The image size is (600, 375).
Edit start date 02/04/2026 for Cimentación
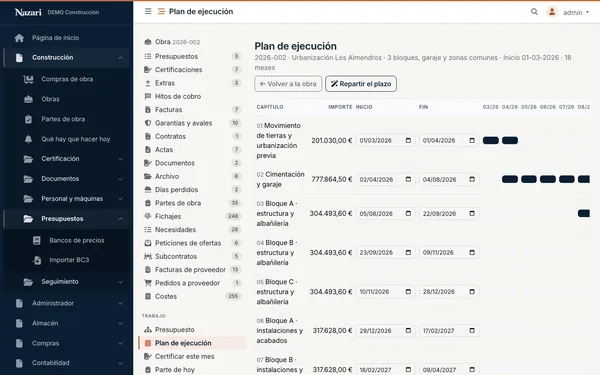coord(385,179)
